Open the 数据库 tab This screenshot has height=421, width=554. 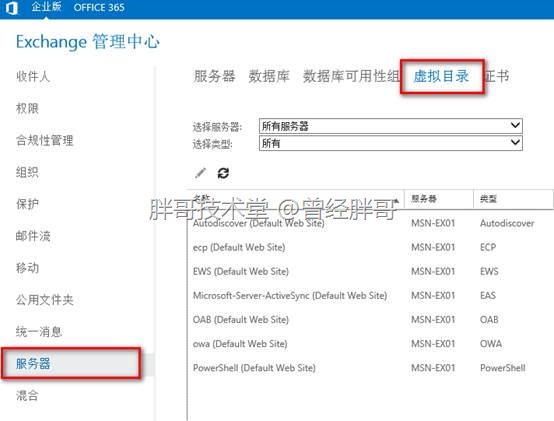[269, 76]
